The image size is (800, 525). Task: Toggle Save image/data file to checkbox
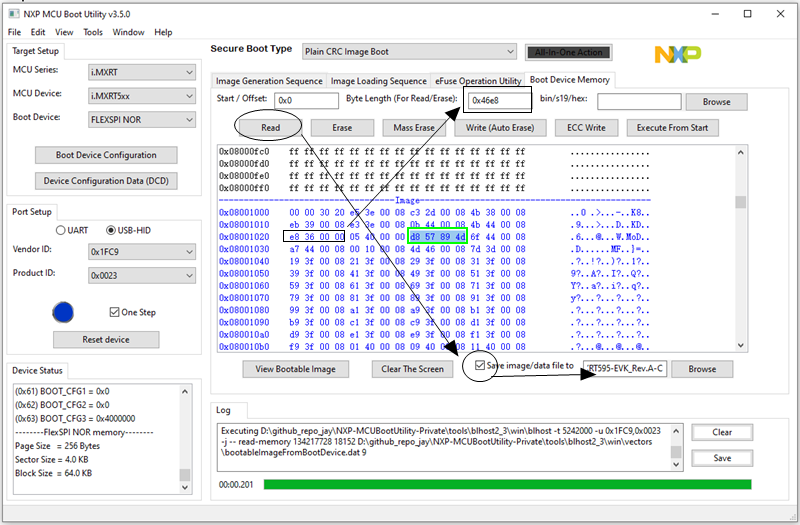(480, 365)
